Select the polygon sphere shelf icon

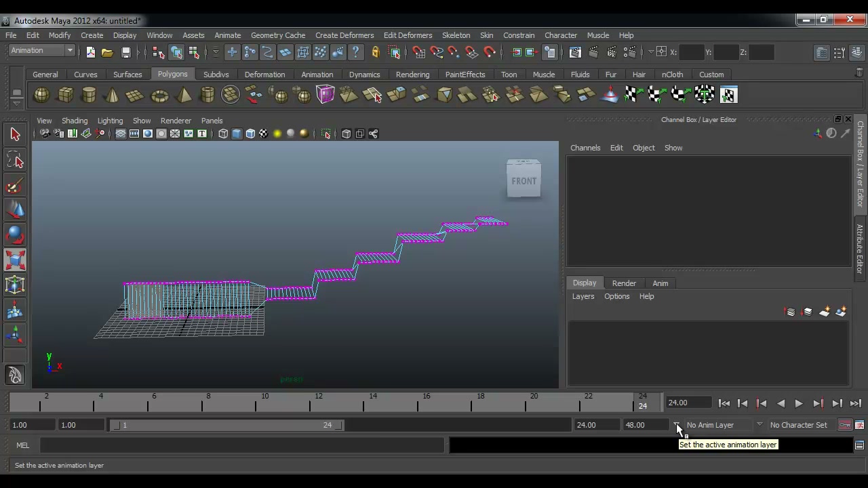point(41,95)
